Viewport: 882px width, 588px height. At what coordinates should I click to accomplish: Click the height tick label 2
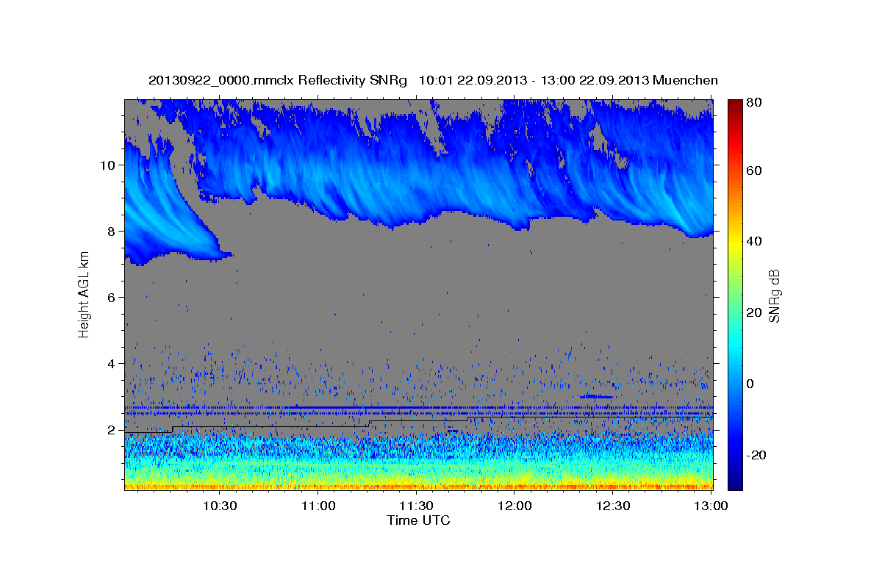pos(111,430)
